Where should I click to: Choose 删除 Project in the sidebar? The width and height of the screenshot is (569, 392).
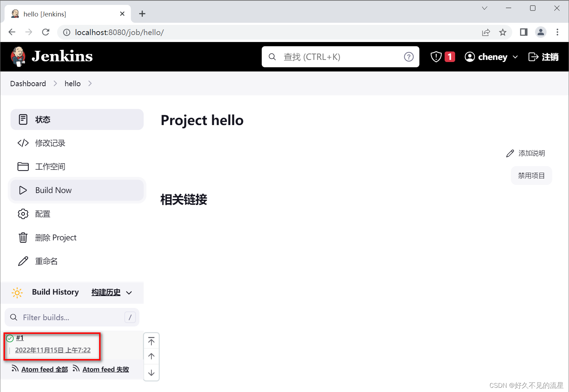click(x=77, y=238)
